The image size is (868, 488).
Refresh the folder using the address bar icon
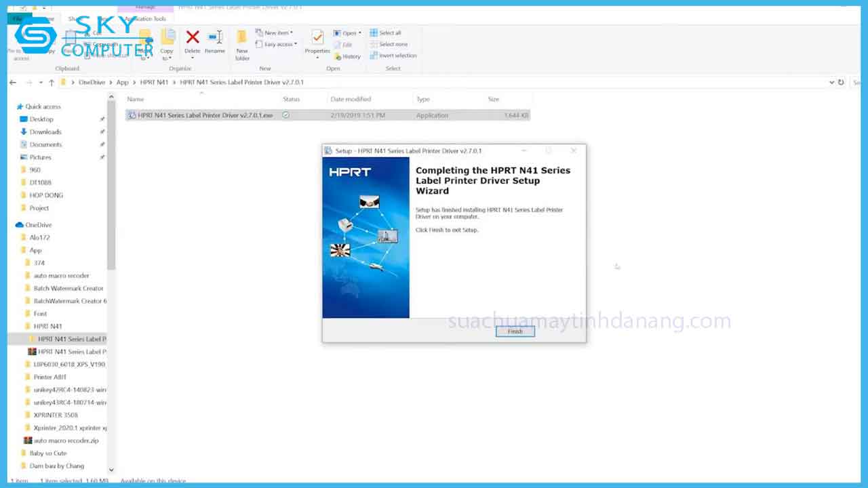(841, 83)
